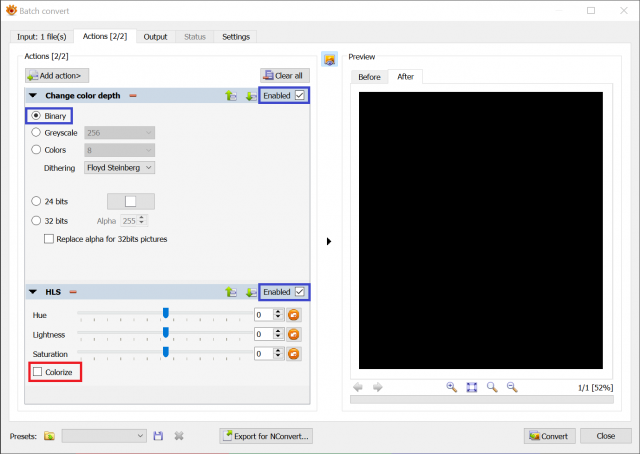Open the Add action menu
Image resolution: width=640 pixels, height=454 pixels.
[57, 76]
